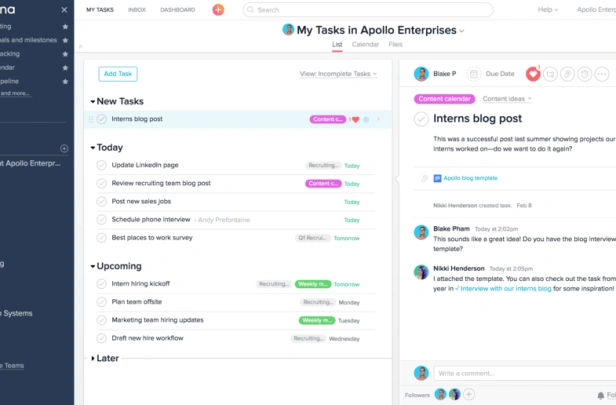The height and width of the screenshot is (405, 616).
Task: Click the attachment paperclip icon
Action: [566, 73]
